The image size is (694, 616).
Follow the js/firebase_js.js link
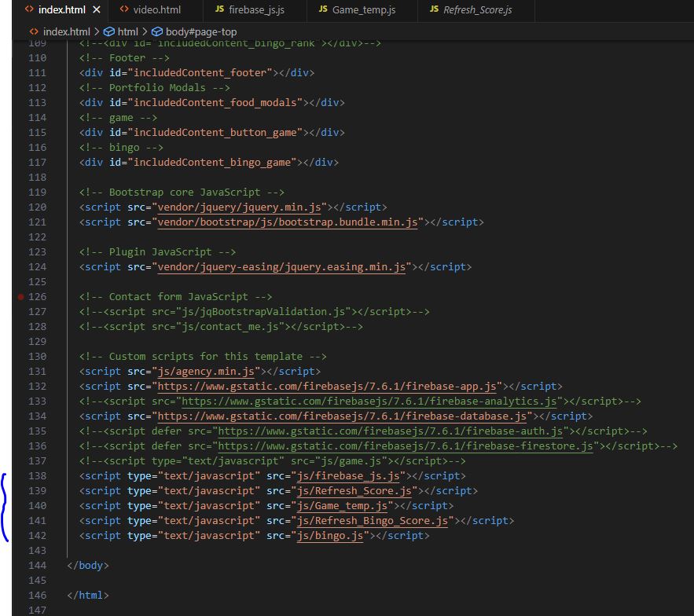pyautogui.click(x=348, y=476)
